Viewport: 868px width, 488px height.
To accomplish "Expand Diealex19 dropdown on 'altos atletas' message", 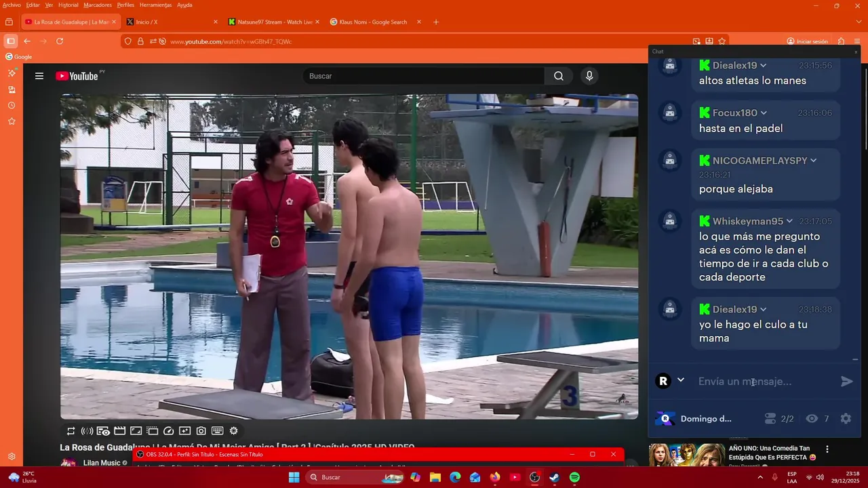I will (x=763, y=66).
